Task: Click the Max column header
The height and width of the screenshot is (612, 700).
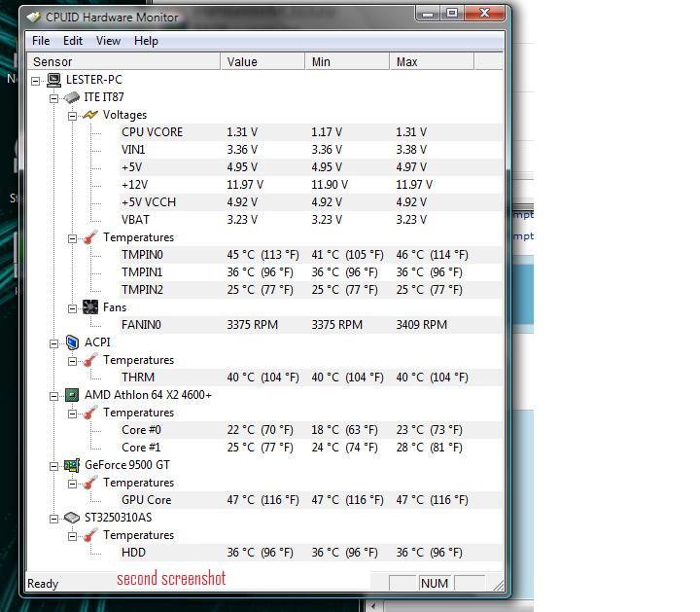Action: click(432, 61)
